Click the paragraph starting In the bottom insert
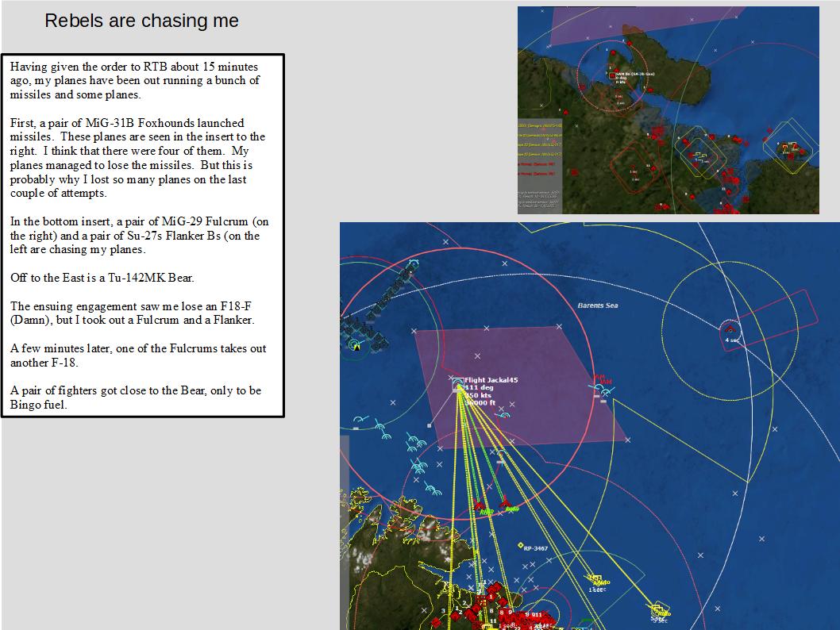Viewport: 840px width, 630px height. pos(139,236)
